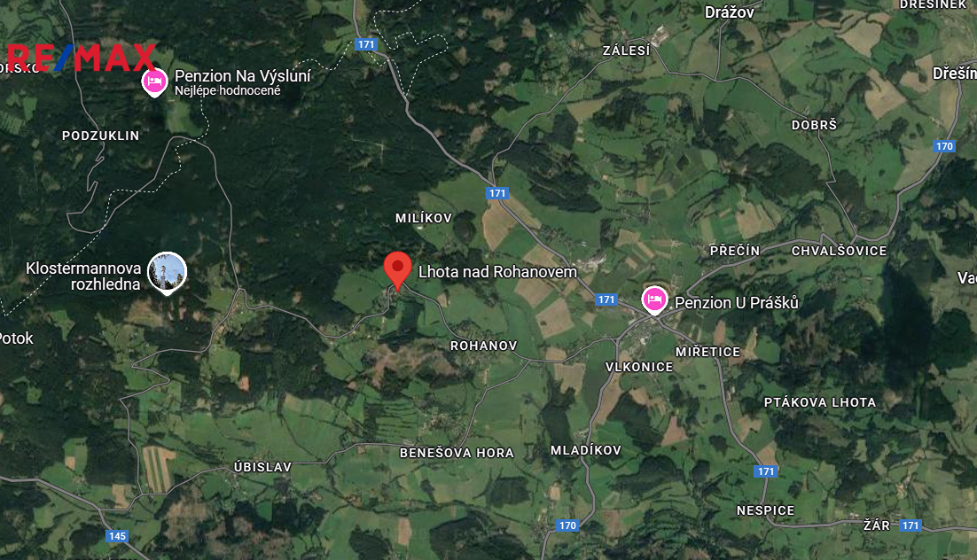
Task: Click the Podzuklín village label
Action: pos(100,136)
